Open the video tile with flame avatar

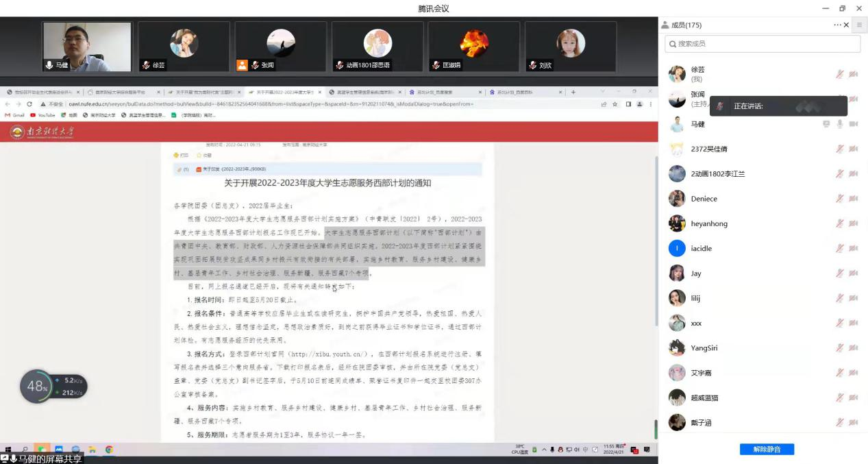[x=473, y=47]
